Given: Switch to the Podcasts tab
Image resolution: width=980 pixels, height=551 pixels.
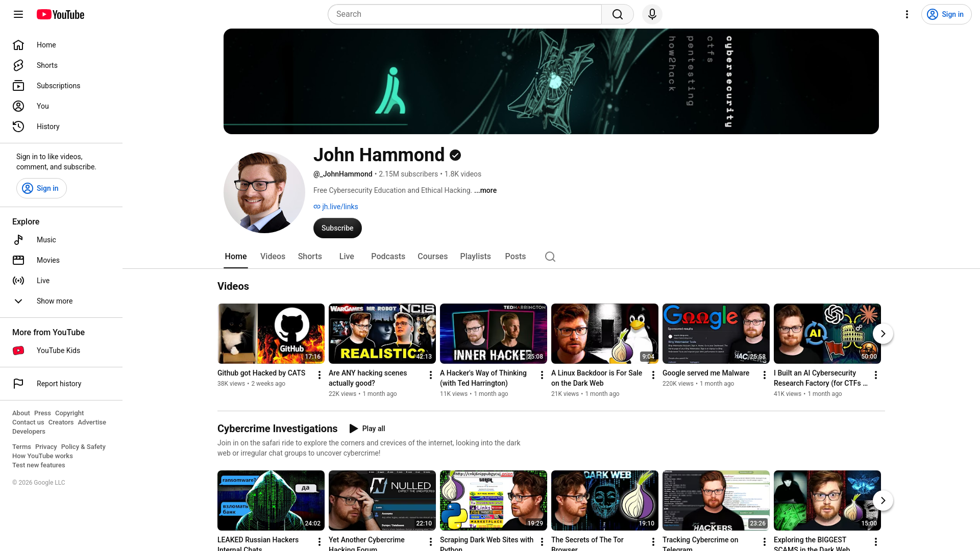Looking at the screenshot, I should click(x=388, y=257).
